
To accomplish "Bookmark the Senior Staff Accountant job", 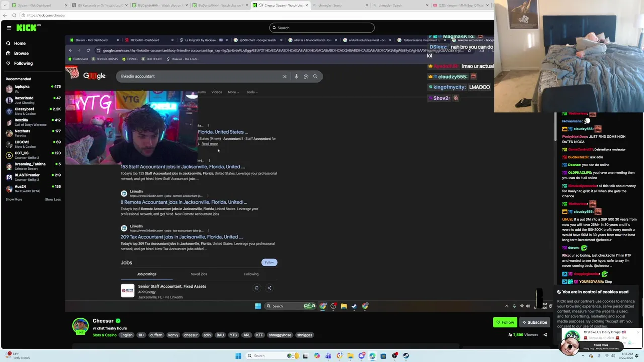I will pos(257,288).
